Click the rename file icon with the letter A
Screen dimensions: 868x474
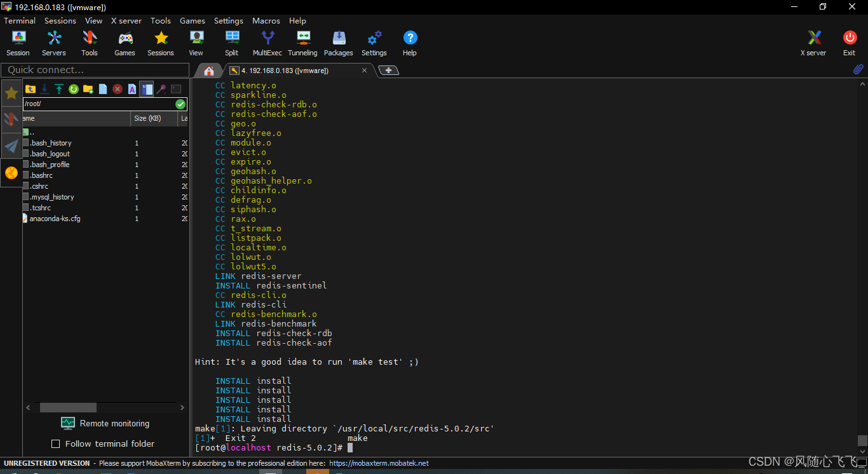pyautogui.click(x=132, y=89)
